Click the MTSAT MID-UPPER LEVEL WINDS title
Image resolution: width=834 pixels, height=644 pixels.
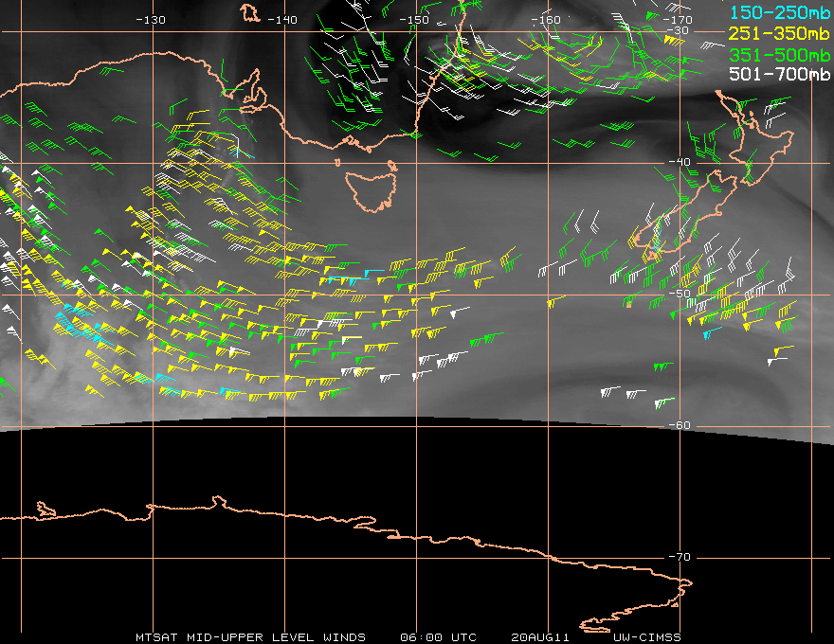pyautogui.click(x=250, y=636)
